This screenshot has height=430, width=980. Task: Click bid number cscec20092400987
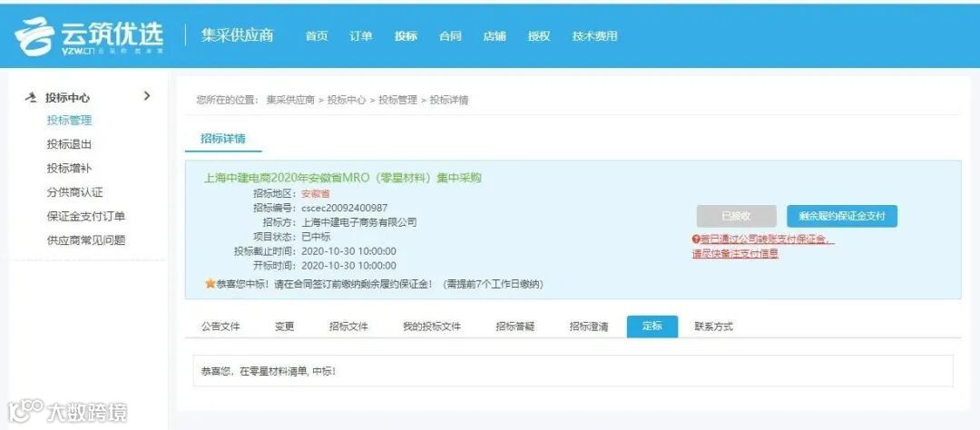tap(345, 208)
